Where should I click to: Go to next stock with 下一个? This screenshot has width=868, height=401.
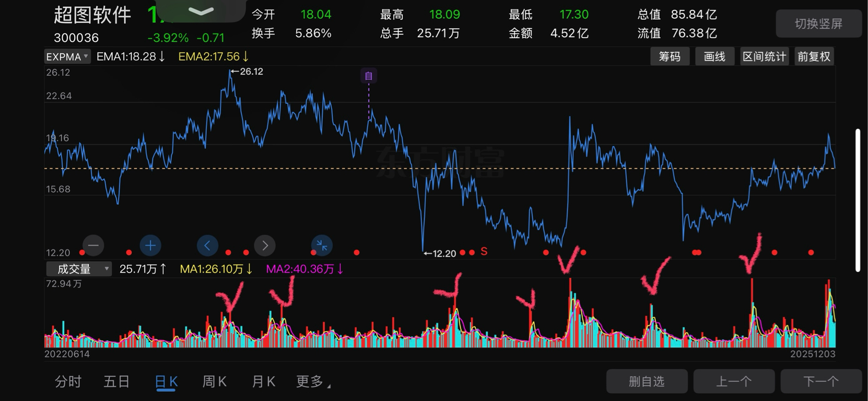(x=821, y=382)
